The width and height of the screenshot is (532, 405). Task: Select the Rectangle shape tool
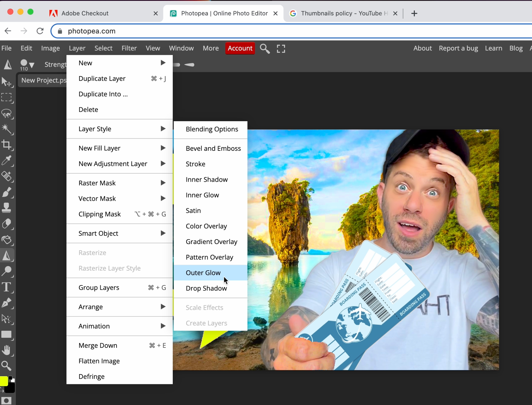click(6, 335)
